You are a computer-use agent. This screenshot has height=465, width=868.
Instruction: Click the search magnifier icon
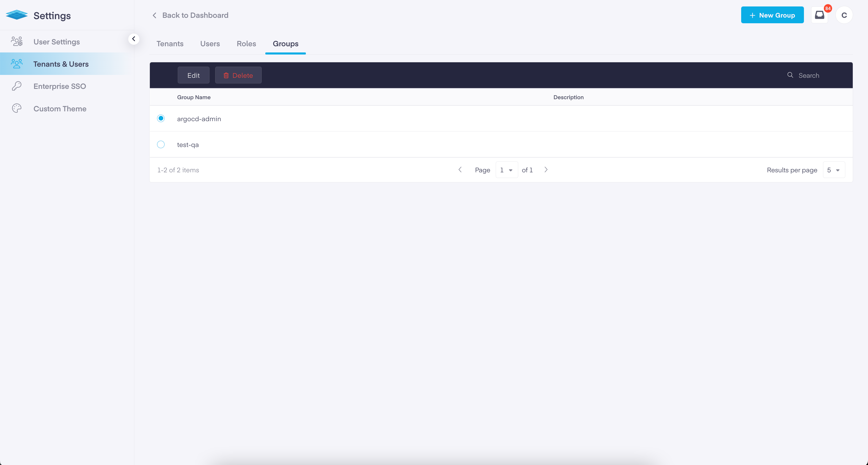click(x=790, y=75)
